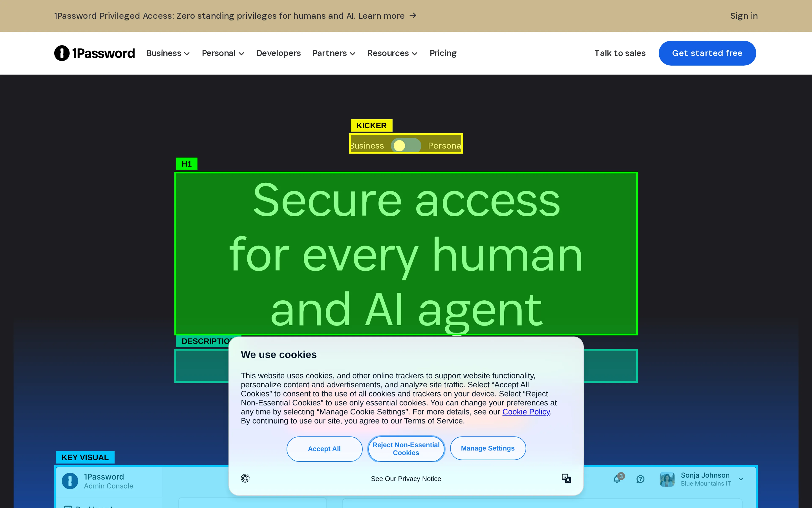
Task: Click the We use cookies heading
Action: tap(278, 355)
